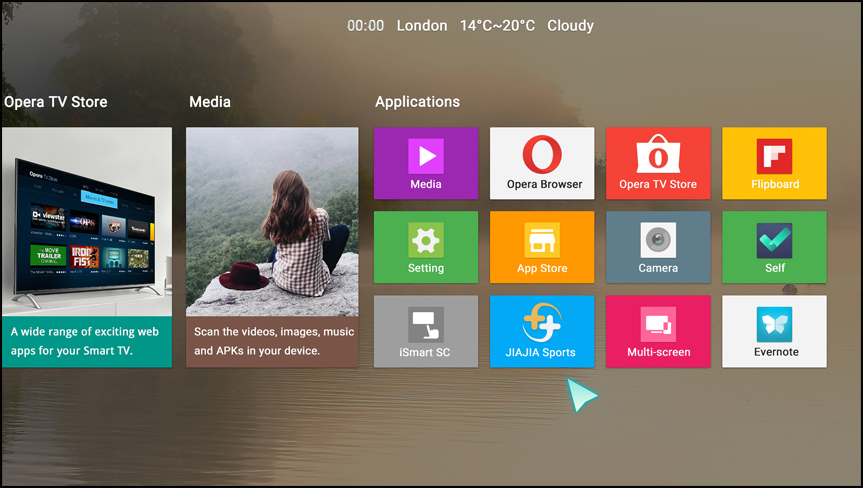
Task: Launch the iSmart SC app
Action: click(426, 331)
